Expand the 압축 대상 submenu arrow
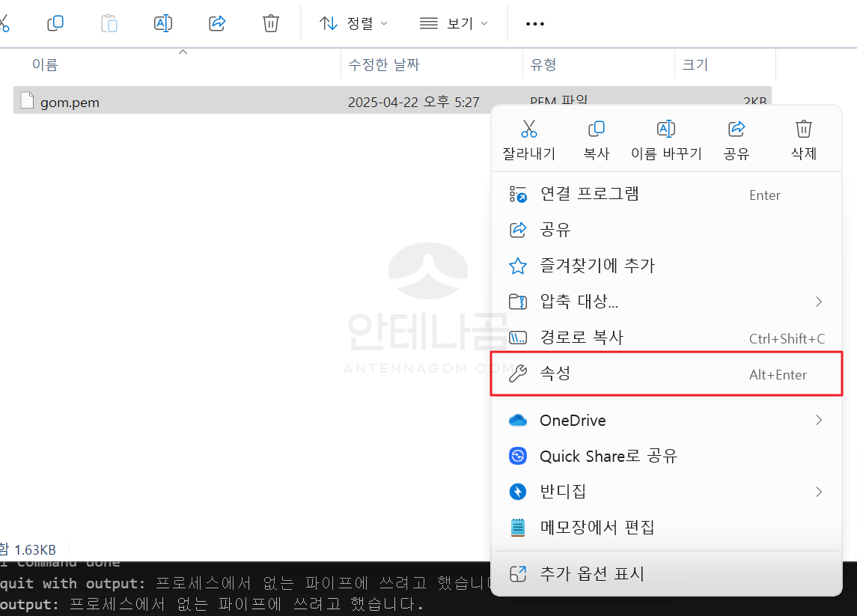Screen dimensions: 857x616 coord(819,301)
